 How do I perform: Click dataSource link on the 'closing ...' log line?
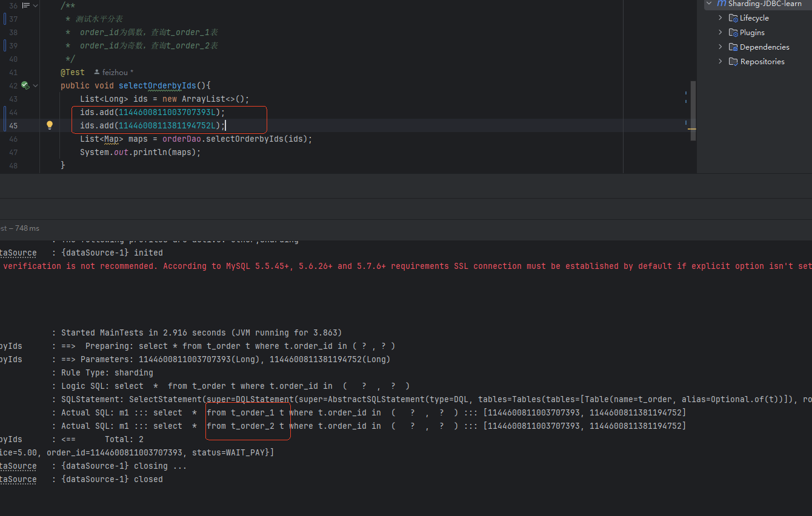pos(18,466)
